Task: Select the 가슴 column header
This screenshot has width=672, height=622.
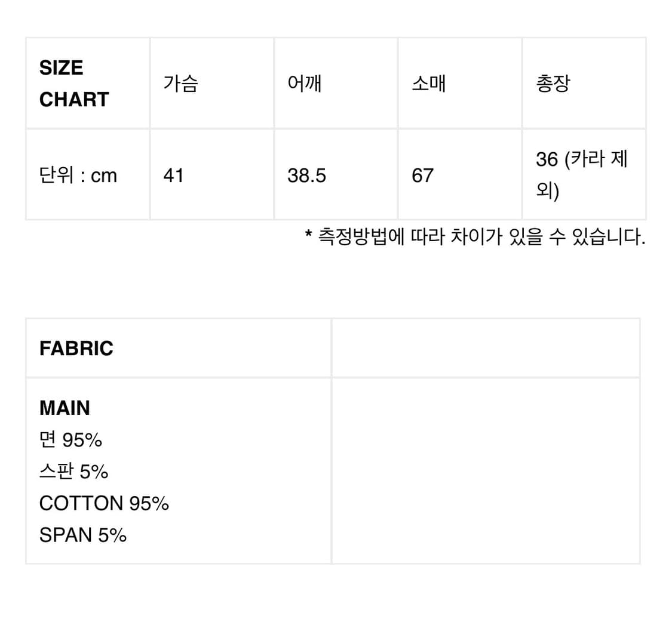Action: [x=180, y=84]
